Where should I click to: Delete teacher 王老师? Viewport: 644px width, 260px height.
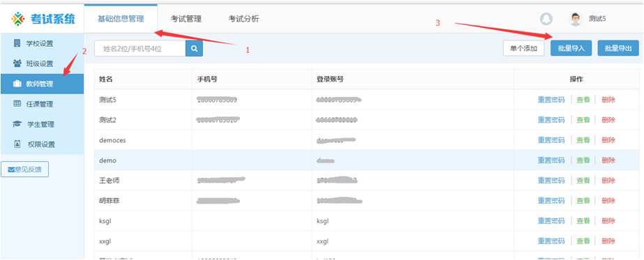click(608, 181)
